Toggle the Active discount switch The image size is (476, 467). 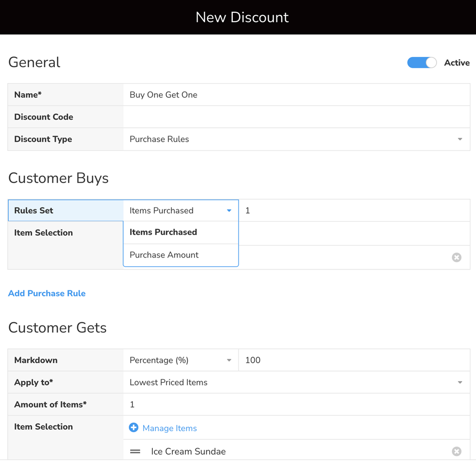pos(422,63)
